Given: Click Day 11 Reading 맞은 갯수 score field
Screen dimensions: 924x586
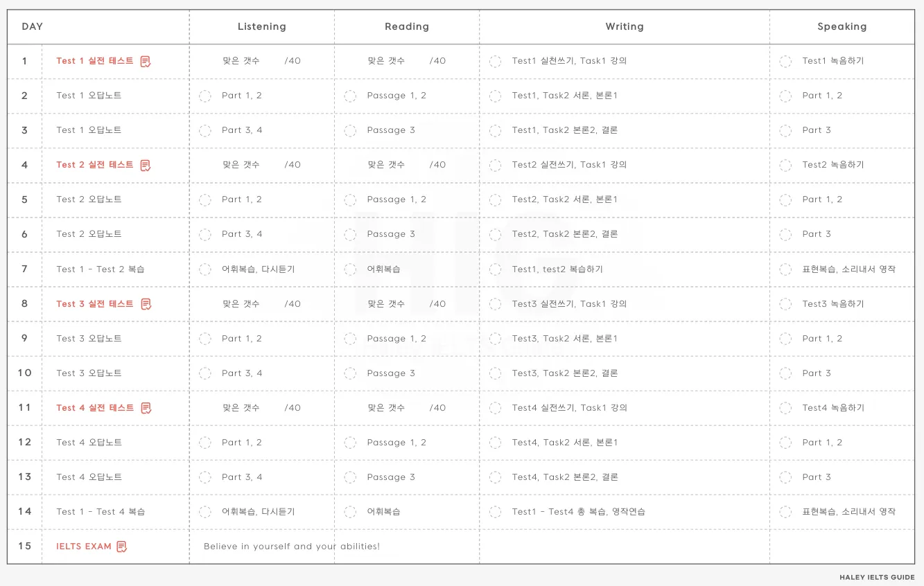Looking at the screenshot, I should point(406,408).
